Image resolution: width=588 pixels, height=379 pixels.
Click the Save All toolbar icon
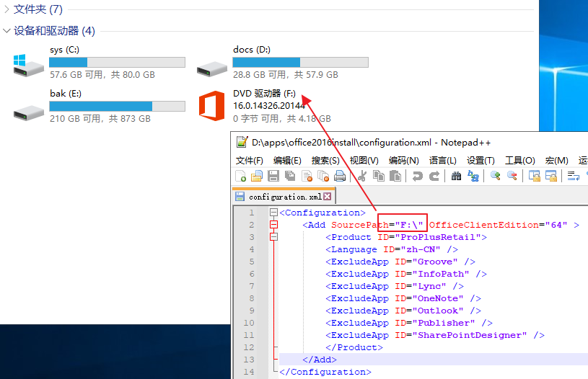[290, 176]
